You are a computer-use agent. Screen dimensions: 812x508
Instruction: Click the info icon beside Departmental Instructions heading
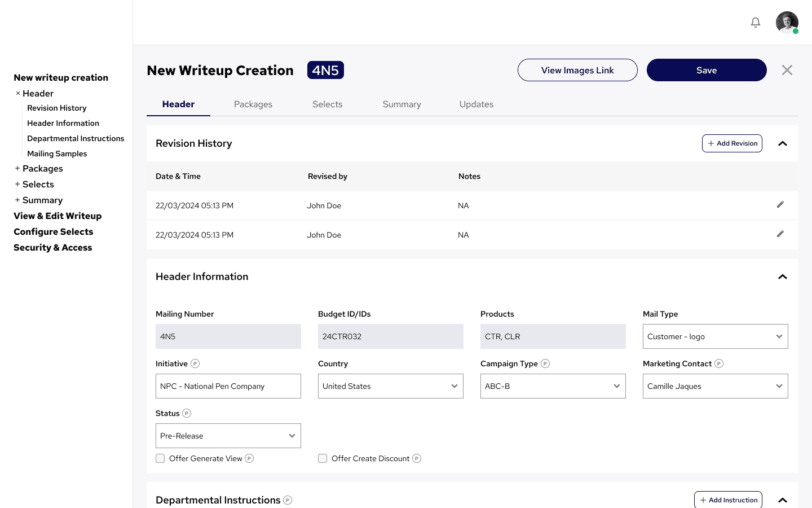coord(288,500)
